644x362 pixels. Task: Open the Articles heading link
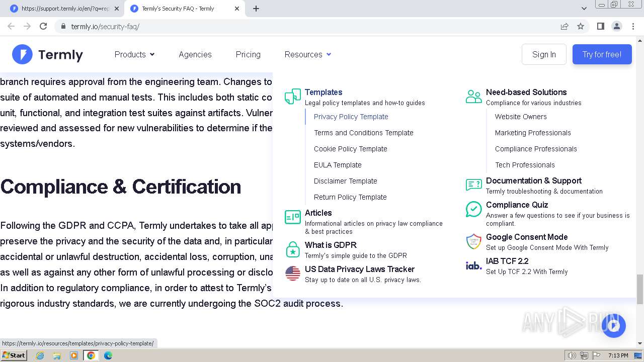click(x=318, y=213)
